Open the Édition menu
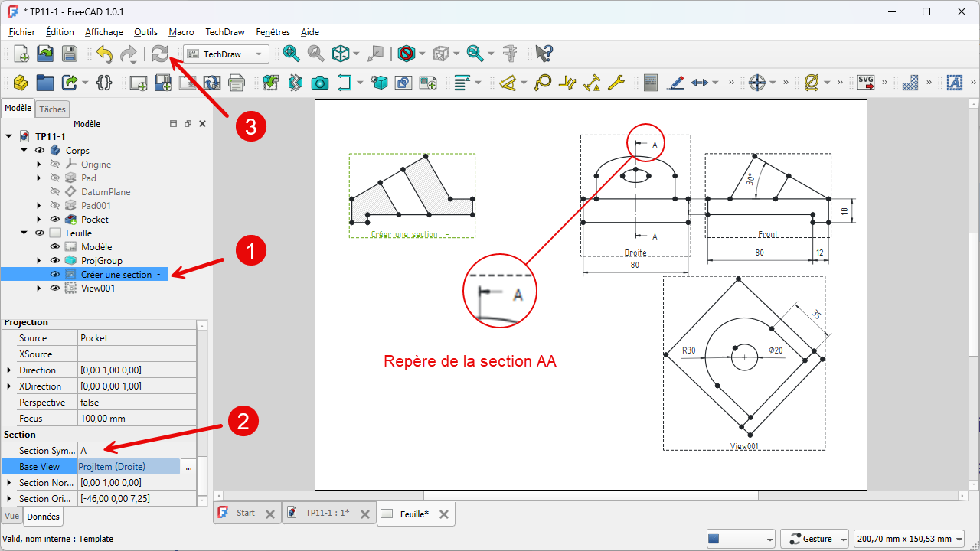The width and height of the screenshot is (980, 551). coord(60,32)
